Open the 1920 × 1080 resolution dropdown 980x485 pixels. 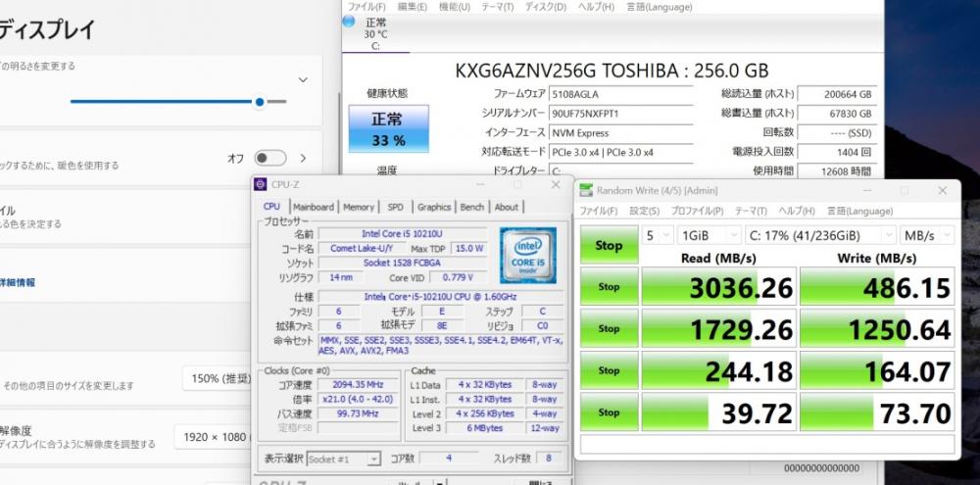coord(213,437)
